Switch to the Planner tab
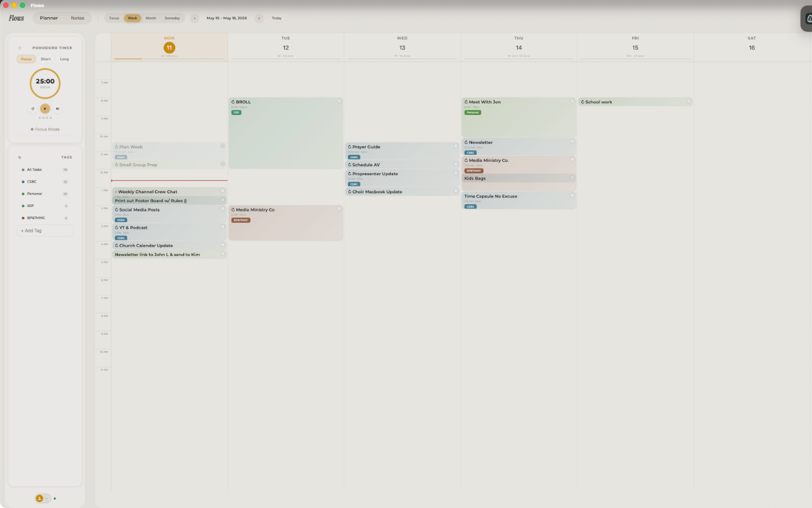 coord(49,18)
